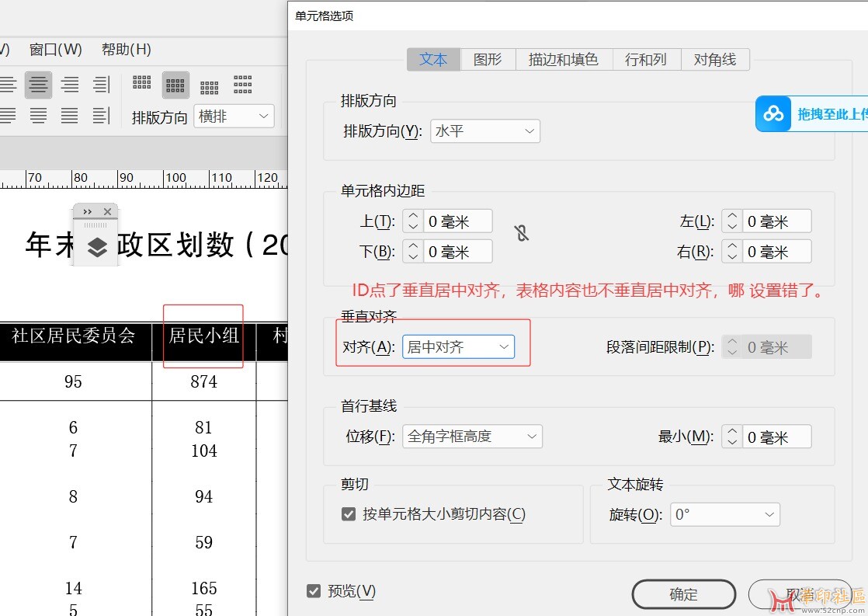Click the right-align paragraph icon
Image resolution: width=868 pixels, height=616 pixels.
coord(70,84)
